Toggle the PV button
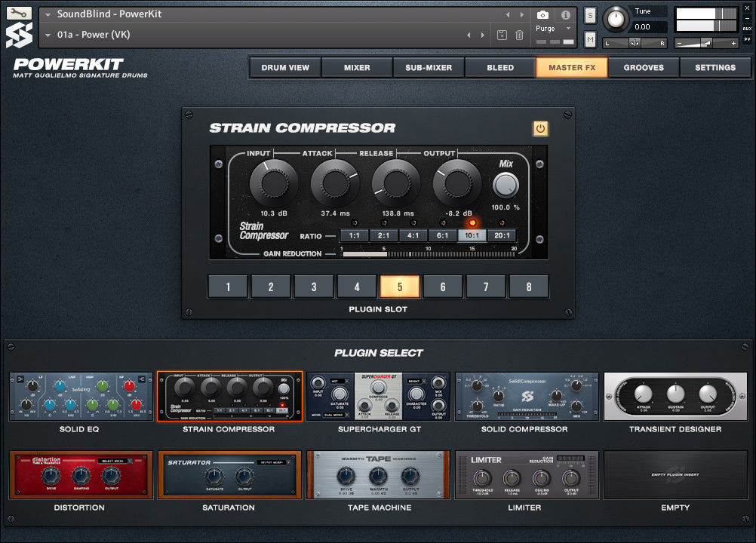Screen dimensions: 756x543 [x=747, y=39]
